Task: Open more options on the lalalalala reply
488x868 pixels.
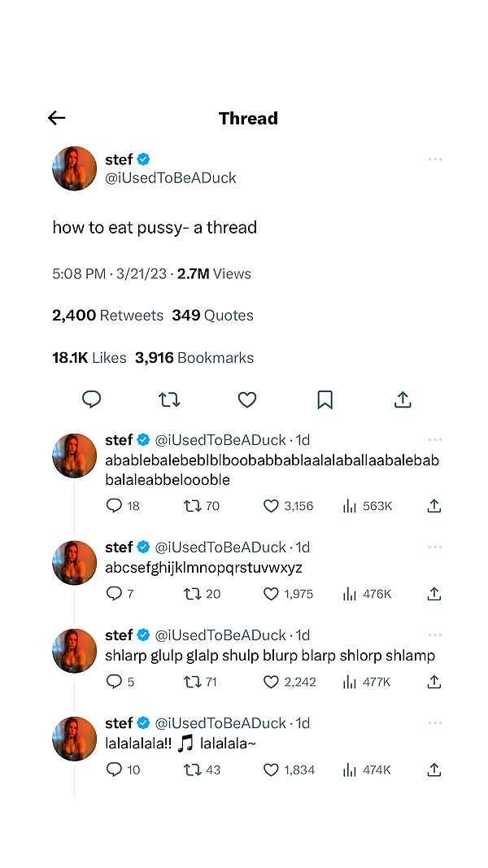Action: 435,723
